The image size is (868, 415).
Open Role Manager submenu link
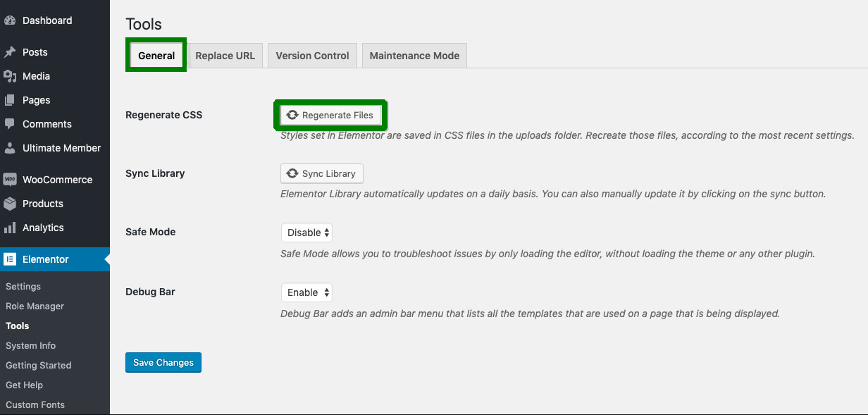(x=35, y=306)
